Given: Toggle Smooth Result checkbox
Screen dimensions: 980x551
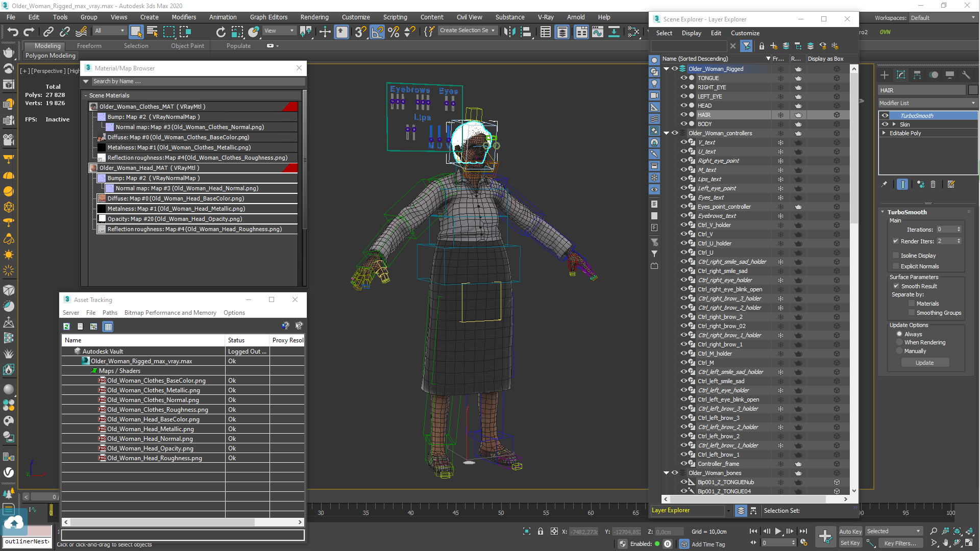Looking at the screenshot, I should click(x=896, y=286).
